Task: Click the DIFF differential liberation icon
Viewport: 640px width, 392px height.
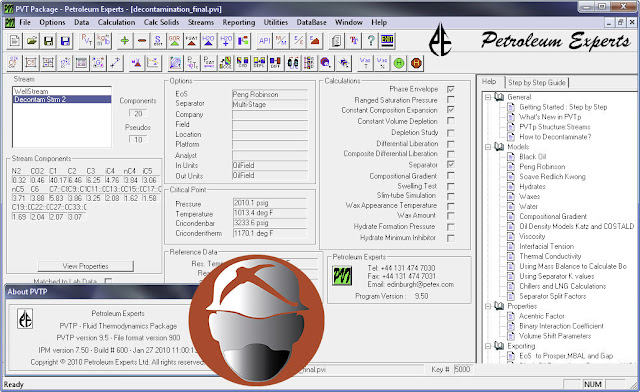Action: tap(276, 63)
